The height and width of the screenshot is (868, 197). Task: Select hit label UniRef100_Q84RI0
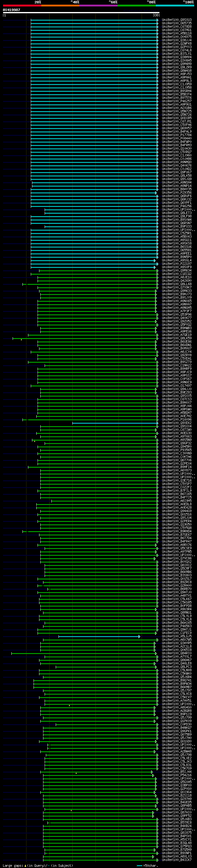tap(177, 653)
